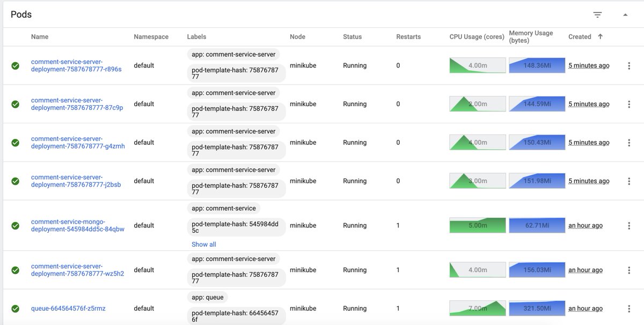The image size is (644, 325).
Task: Click green status check of pod wz5h2
Action: (16, 270)
